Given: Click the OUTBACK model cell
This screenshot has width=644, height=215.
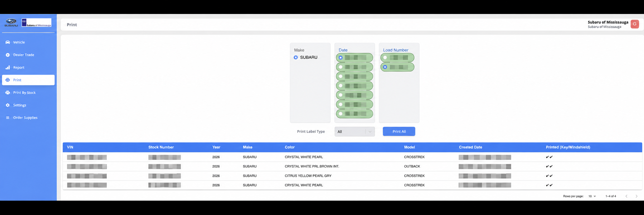Looking at the screenshot, I should click(x=412, y=166).
